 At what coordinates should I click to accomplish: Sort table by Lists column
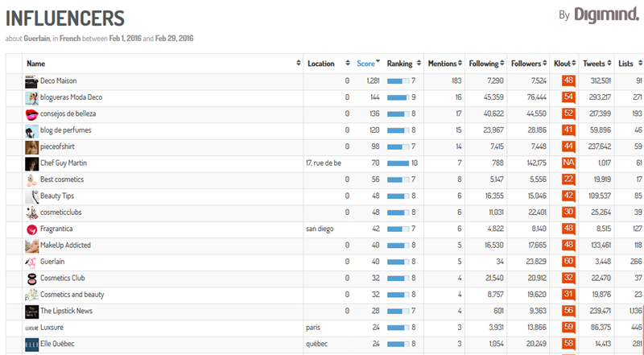coord(630,64)
